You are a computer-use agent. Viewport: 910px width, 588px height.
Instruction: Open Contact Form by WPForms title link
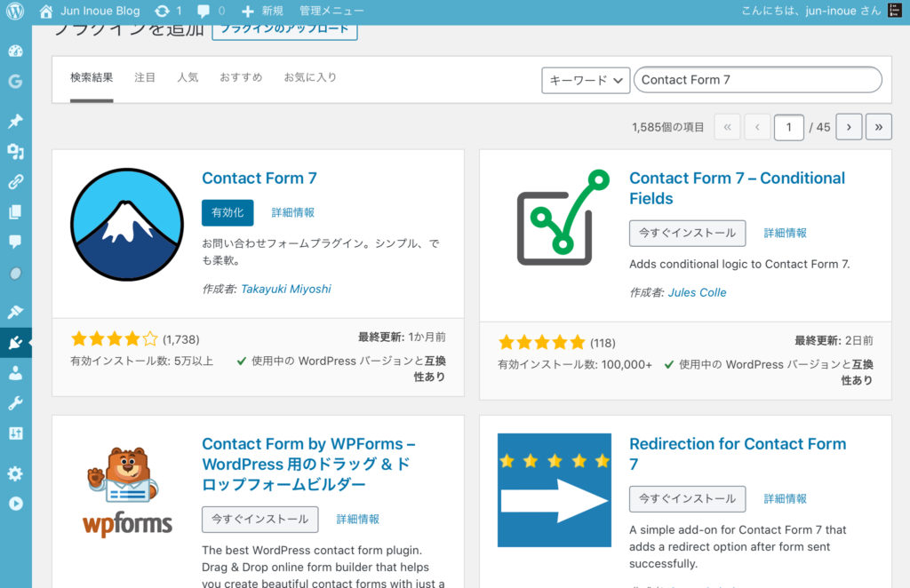(308, 464)
